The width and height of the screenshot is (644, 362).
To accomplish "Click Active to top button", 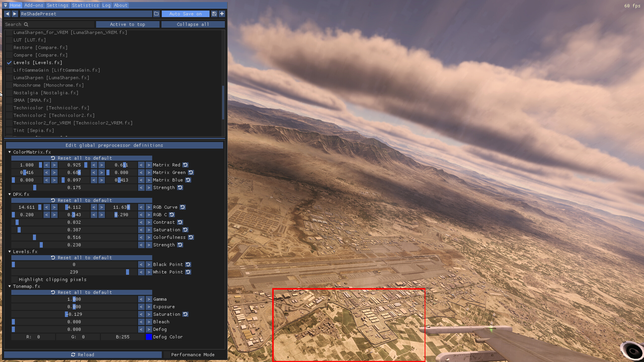I will point(128,24).
